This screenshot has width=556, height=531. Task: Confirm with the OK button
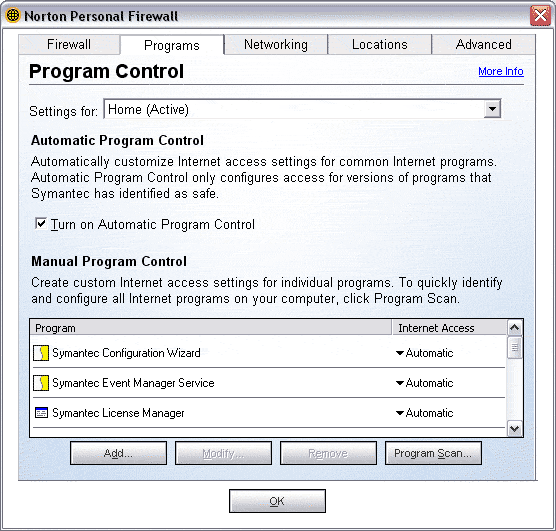click(x=277, y=501)
